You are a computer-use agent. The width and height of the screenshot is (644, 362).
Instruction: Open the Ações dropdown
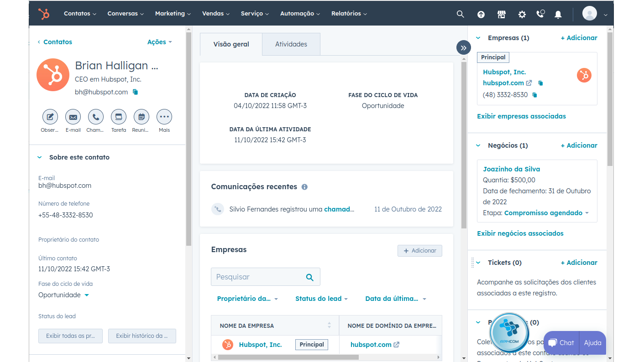(159, 42)
